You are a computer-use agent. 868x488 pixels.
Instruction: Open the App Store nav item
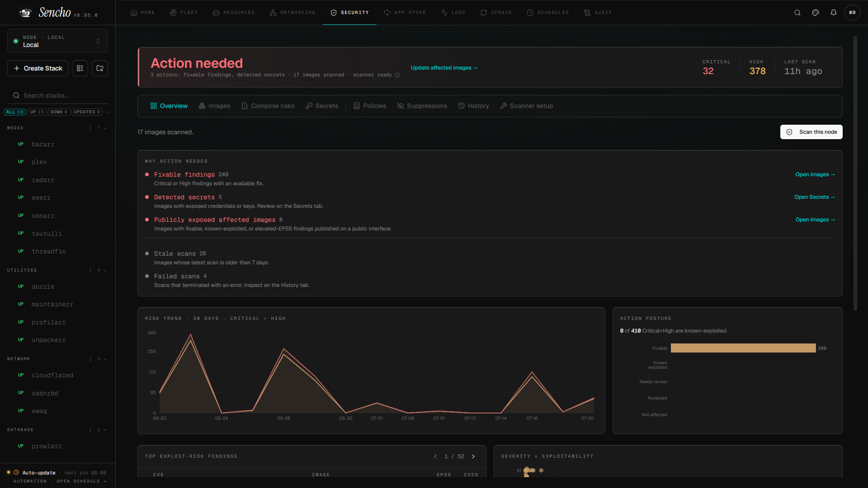405,13
